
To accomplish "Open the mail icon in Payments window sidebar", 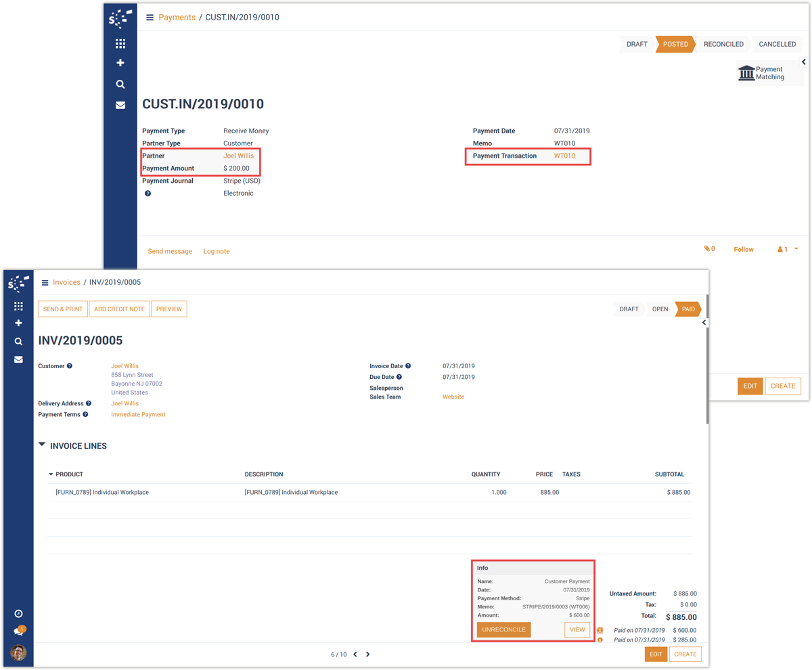I will pos(120,105).
